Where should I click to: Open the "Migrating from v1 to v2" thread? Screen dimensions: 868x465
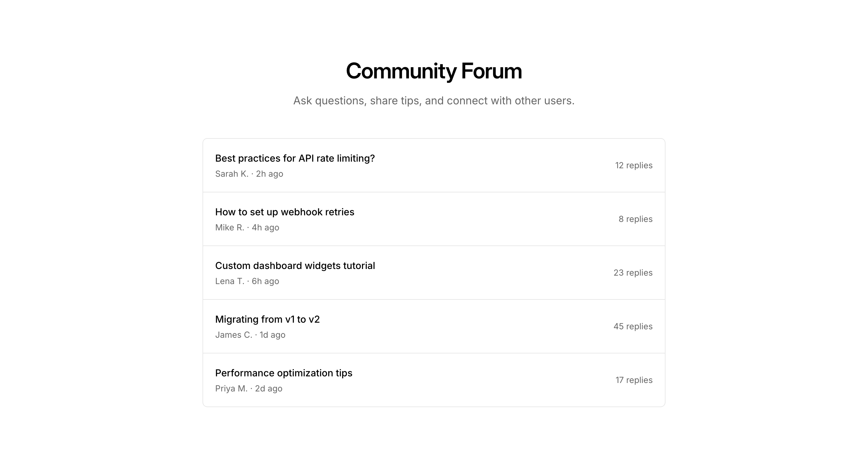point(267,319)
